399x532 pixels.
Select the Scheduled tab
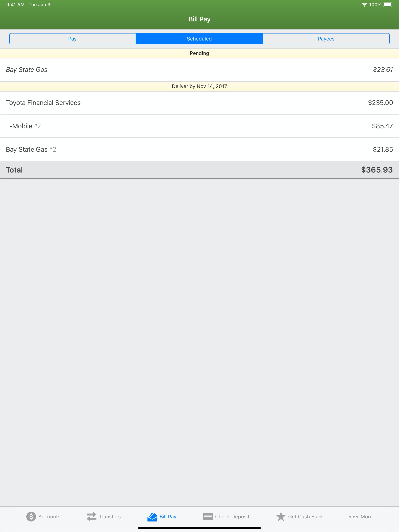click(x=199, y=39)
